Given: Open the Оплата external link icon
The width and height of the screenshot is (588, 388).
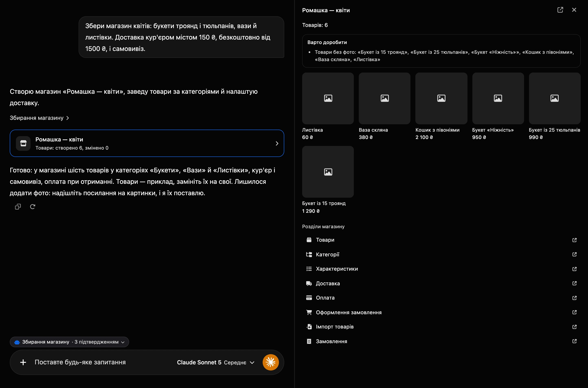Looking at the screenshot, I should pos(574,298).
